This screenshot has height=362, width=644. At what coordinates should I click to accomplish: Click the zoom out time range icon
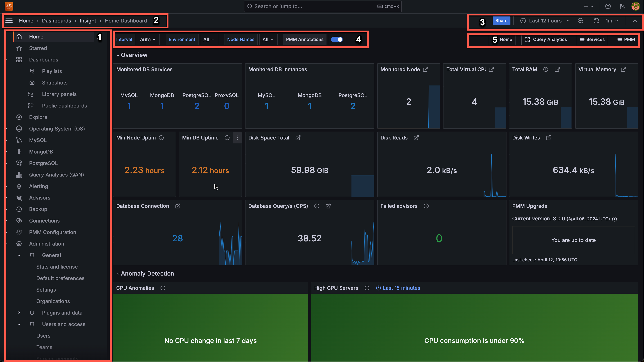tap(580, 21)
